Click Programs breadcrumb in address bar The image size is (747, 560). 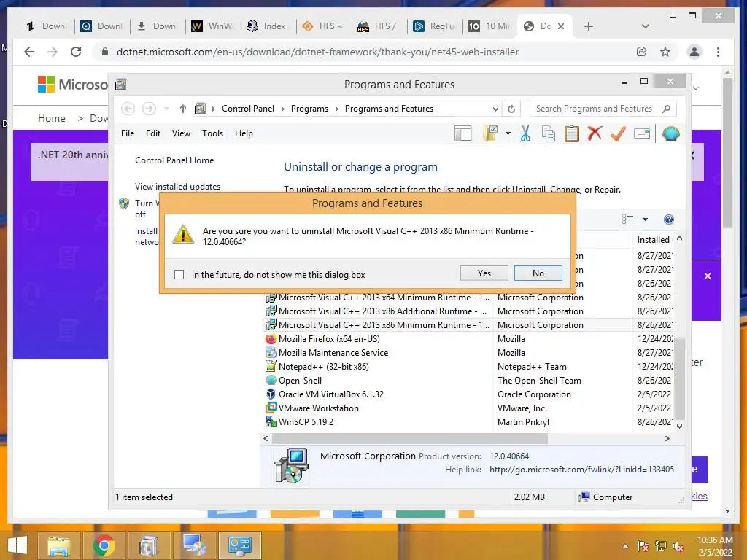pyautogui.click(x=309, y=109)
